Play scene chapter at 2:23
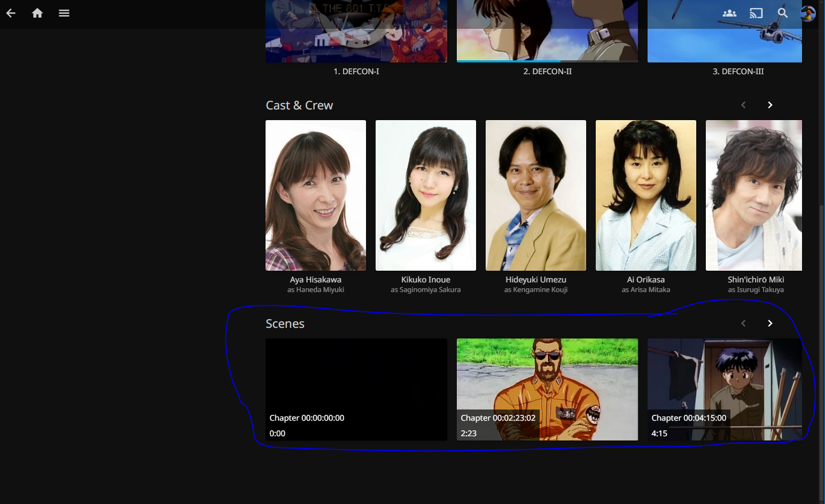 click(547, 389)
